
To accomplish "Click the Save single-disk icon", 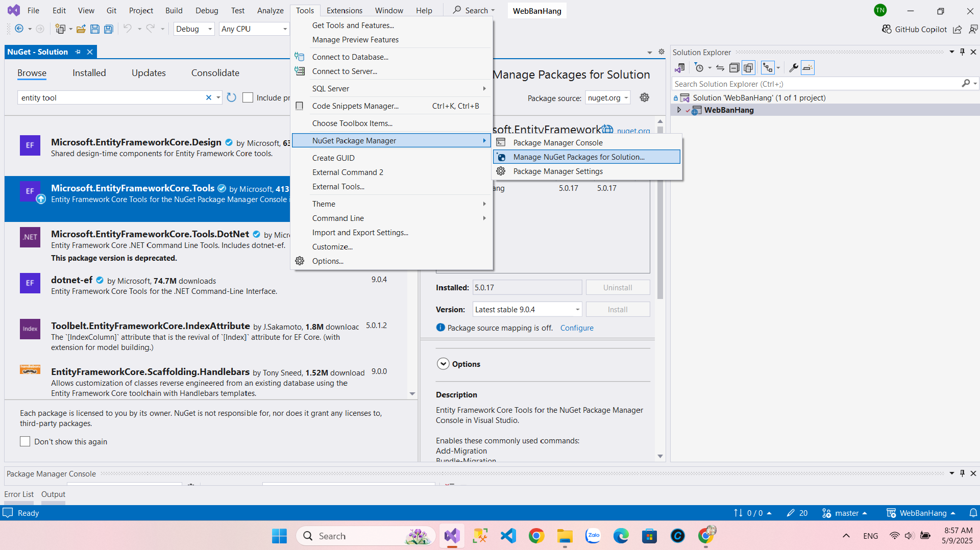I will pyautogui.click(x=95, y=29).
